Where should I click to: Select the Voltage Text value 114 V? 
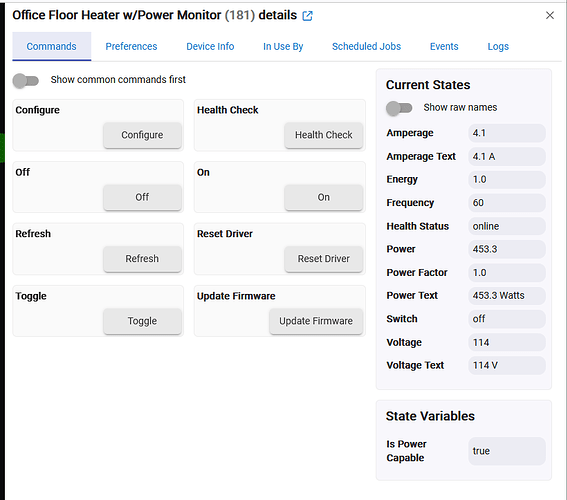507,366
